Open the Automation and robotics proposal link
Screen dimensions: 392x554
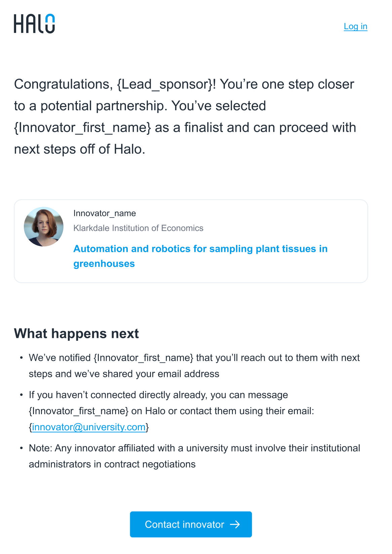click(200, 249)
